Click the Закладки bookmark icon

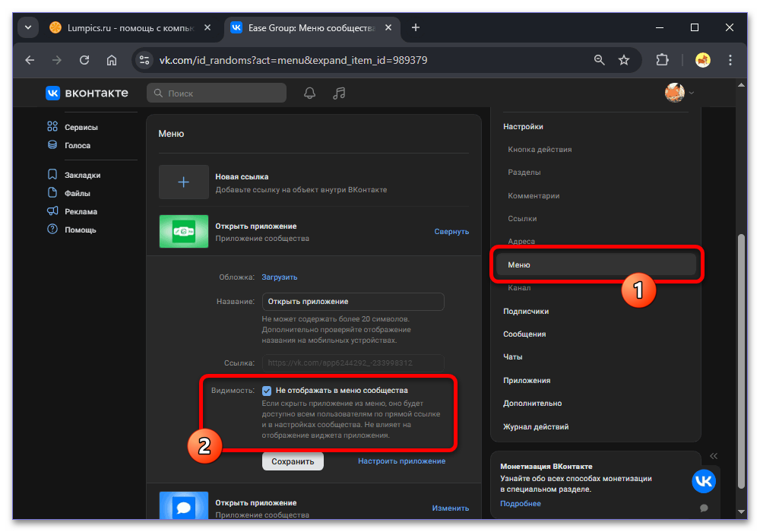(x=52, y=175)
